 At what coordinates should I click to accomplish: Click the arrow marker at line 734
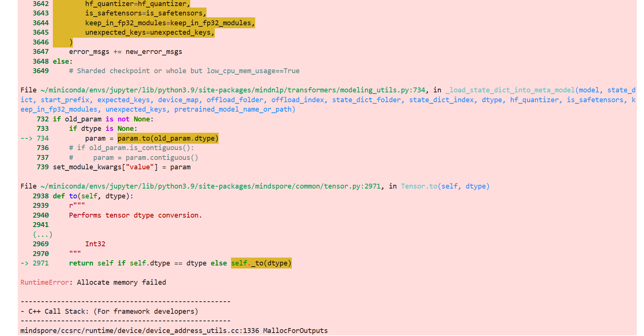26,138
